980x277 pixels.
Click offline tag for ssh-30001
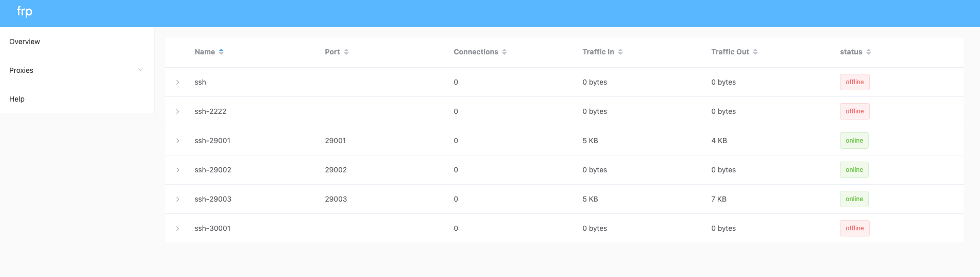[855, 228]
